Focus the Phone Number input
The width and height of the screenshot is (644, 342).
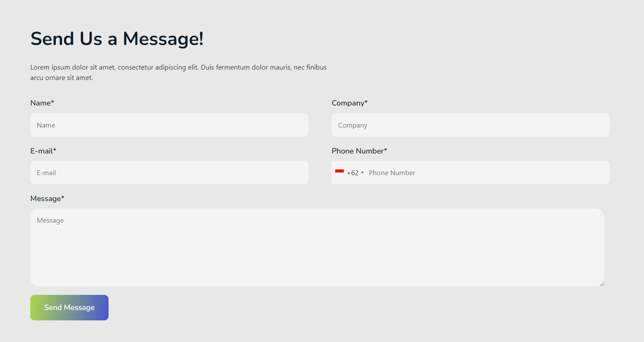(x=484, y=173)
